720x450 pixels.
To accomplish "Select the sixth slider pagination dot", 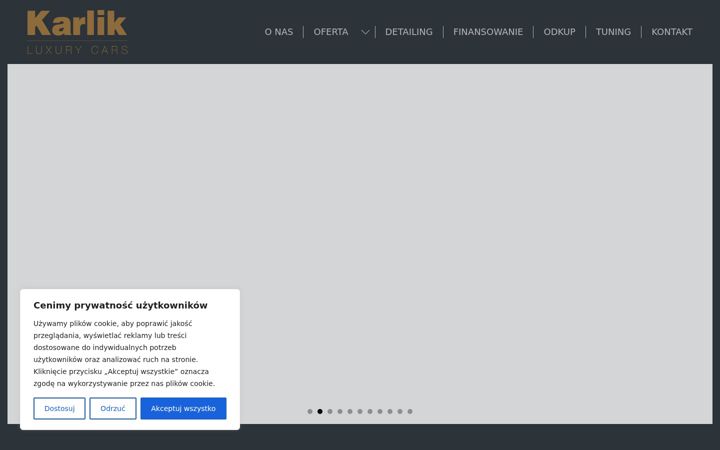I will coord(360,411).
